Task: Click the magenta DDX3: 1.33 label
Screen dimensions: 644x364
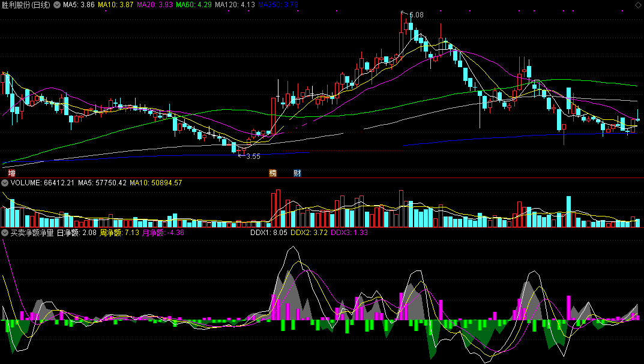Action: pyautogui.click(x=349, y=233)
